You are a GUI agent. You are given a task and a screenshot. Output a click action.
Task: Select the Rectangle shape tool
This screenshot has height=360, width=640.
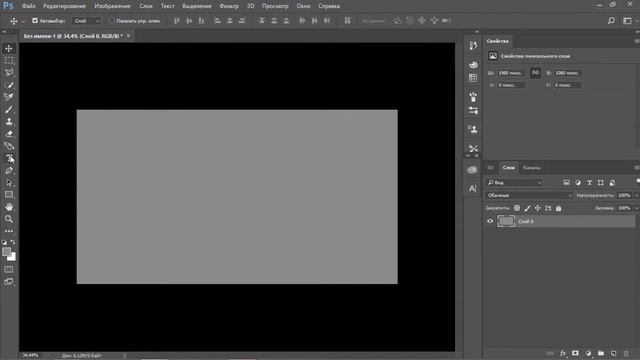point(9,195)
